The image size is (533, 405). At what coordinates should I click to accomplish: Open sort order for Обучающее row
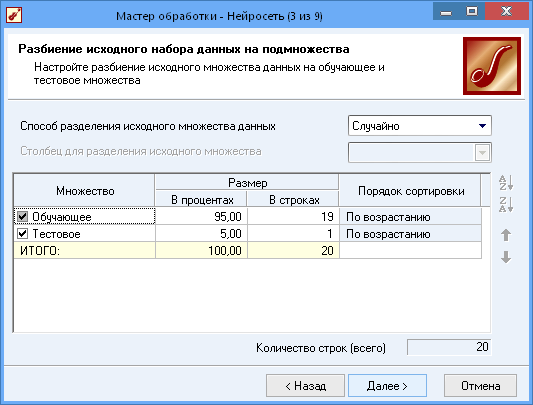(410, 217)
